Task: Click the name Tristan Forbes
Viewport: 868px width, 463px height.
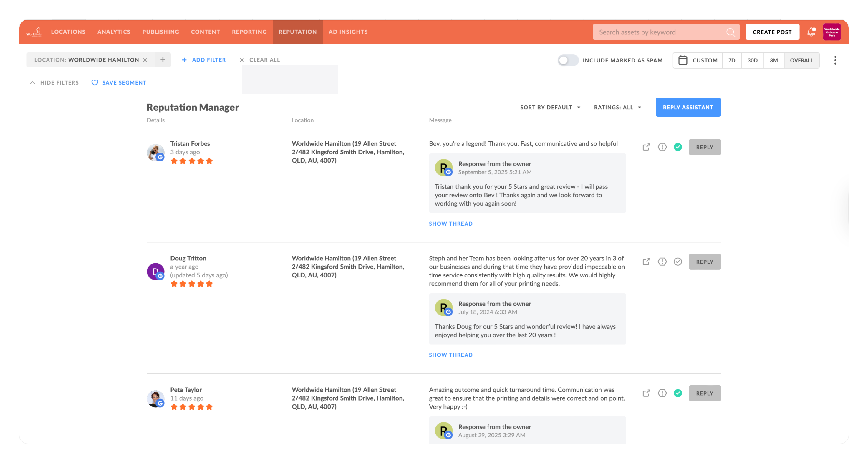Action: pos(190,143)
